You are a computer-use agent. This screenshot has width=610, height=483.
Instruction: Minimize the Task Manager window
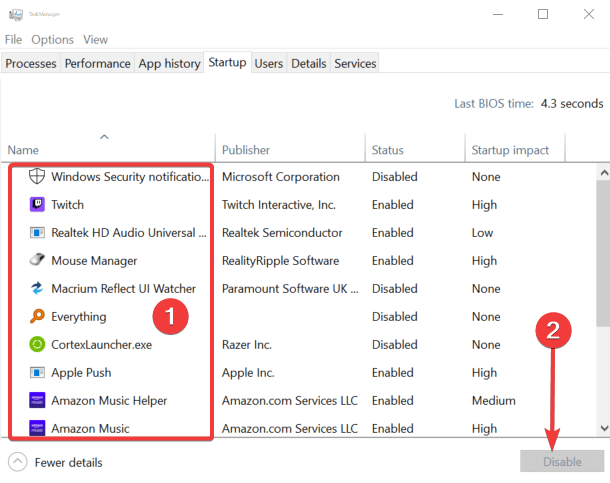[498, 14]
